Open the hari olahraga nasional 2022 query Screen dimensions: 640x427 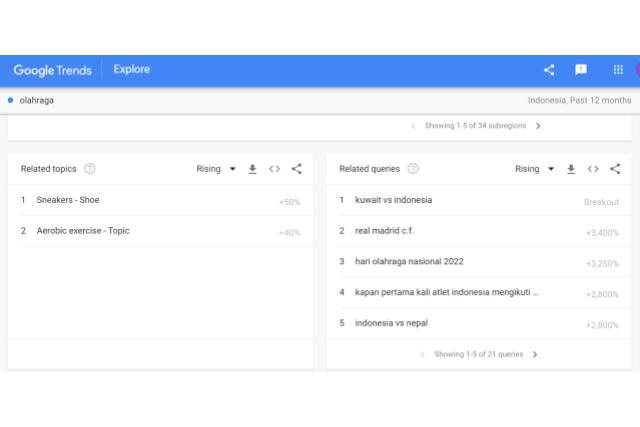tap(479, 262)
